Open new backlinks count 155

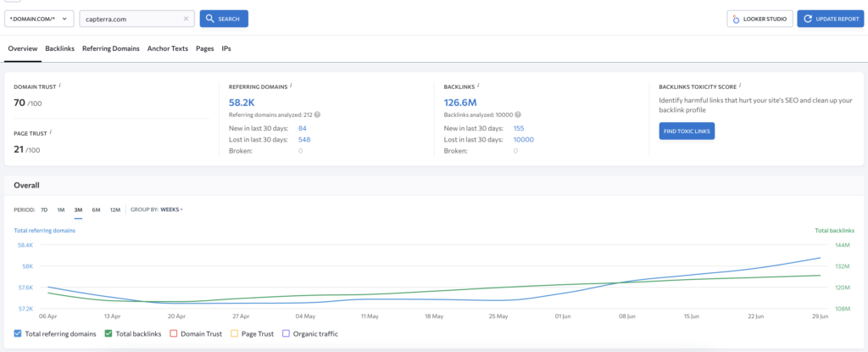click(x=519, y=128)
